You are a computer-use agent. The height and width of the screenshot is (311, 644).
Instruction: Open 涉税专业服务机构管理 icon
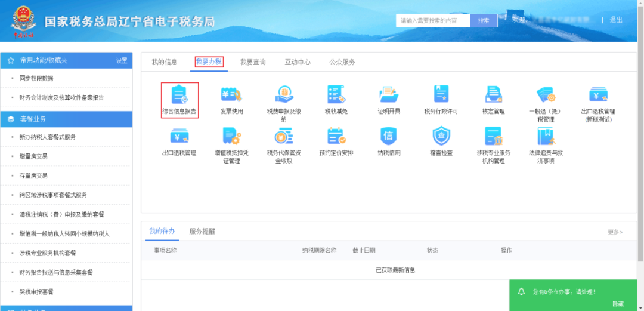493,137
